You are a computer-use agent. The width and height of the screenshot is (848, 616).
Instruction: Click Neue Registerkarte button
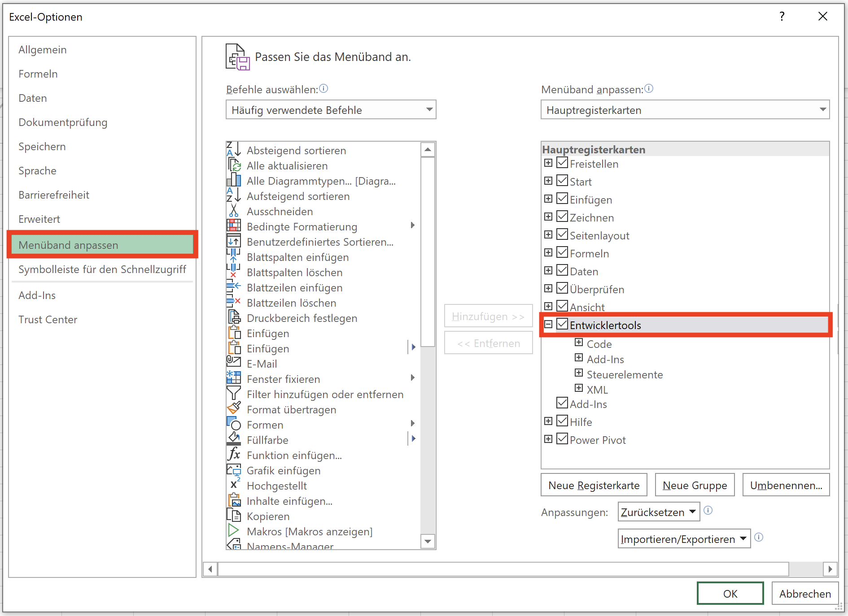pos(594,485)
